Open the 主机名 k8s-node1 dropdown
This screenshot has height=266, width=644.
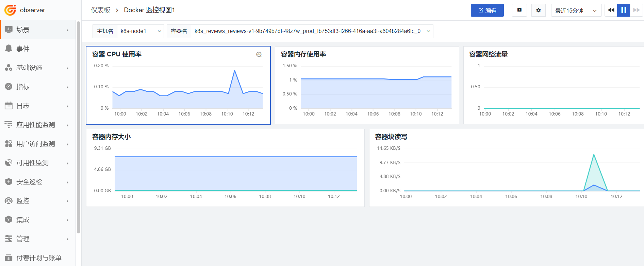(x=141, y=31)
